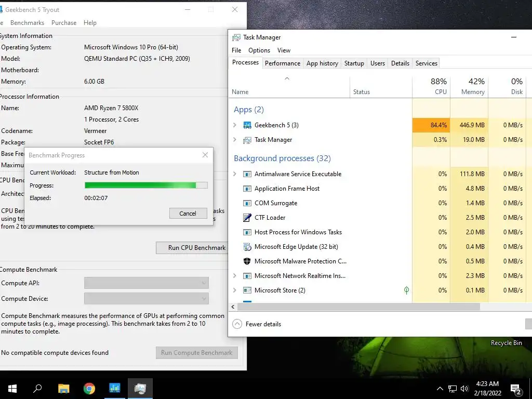Expand the Geekbench 5 (3) process group

coord(234,125)
